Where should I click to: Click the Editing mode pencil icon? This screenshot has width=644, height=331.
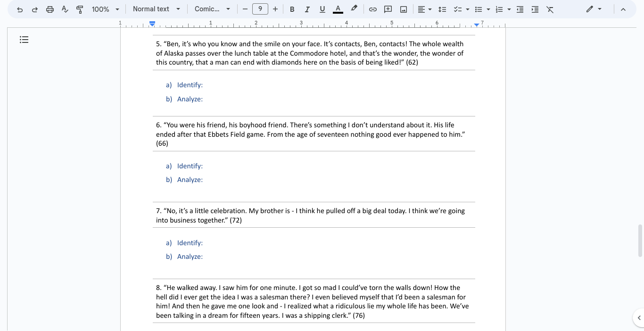[590, 9]
